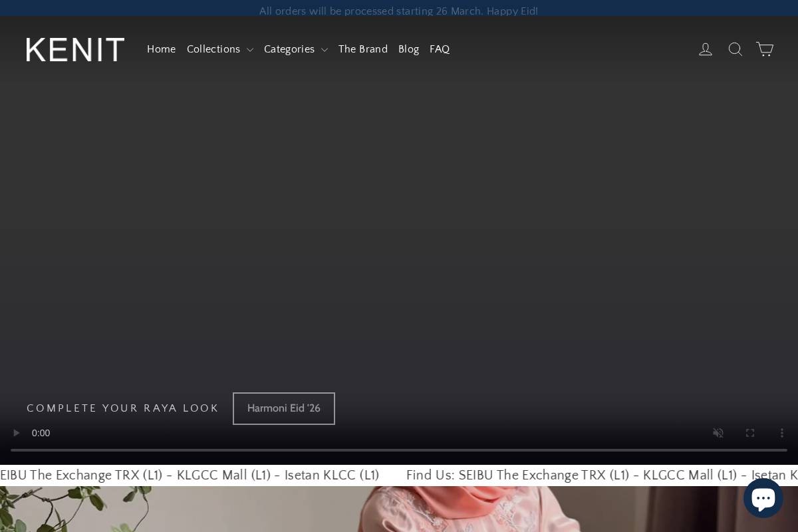Open the video three-dot options menu
Screen dimensions: 798x532
(x=782, y=433)
